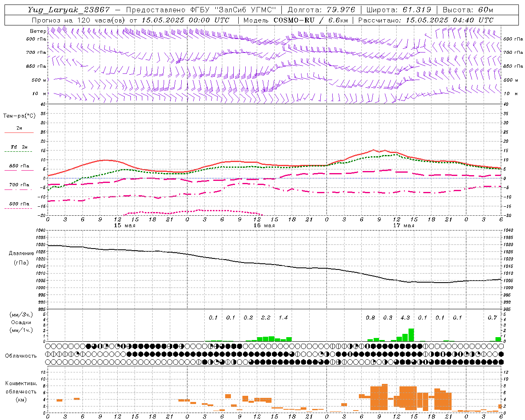
Task: Click the 0.8 precipitation amount
Action: tap(370, 317)
